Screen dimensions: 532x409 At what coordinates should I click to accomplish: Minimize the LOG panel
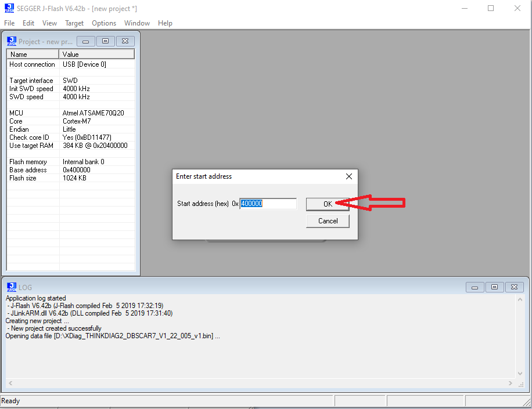(475, 287)
